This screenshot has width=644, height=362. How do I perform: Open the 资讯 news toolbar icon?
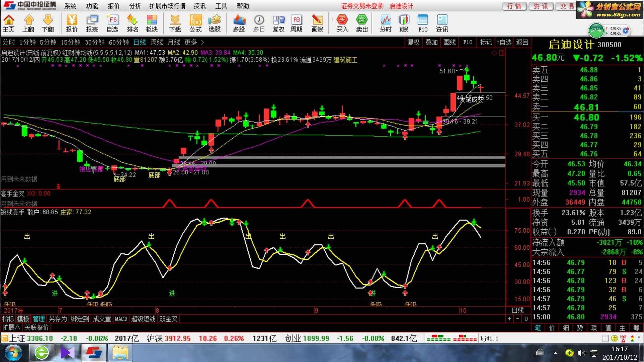point(442,23)
